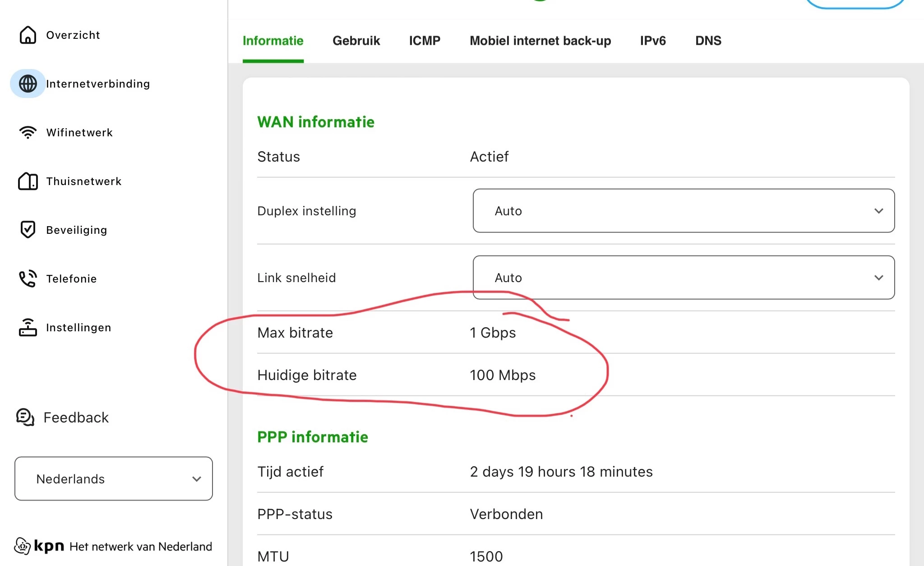Image resolution: width=924 pixels, height=566 pixels.
Task: Click the Wifinetwerk wifi icon
Action: click(28, 132)
